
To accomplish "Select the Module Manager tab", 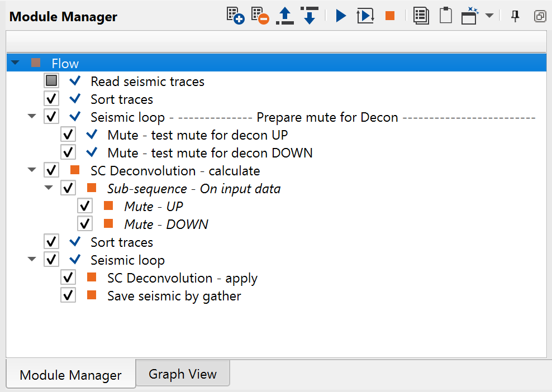I will coord(70,375).
